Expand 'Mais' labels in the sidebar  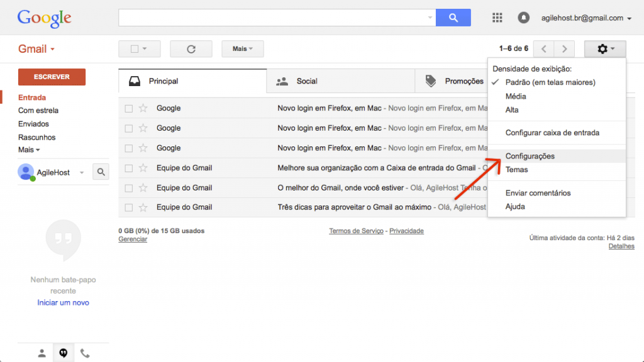point(29,150)
